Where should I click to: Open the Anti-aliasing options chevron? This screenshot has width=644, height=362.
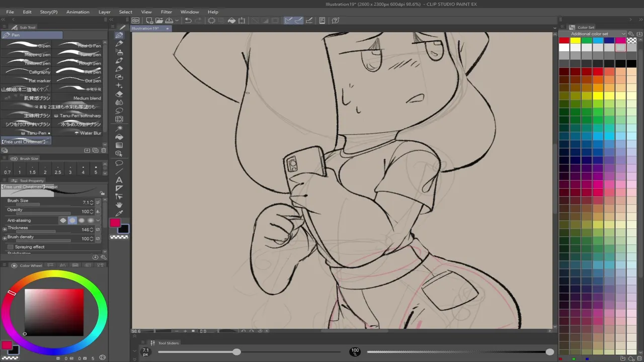[x=98, y=220]
